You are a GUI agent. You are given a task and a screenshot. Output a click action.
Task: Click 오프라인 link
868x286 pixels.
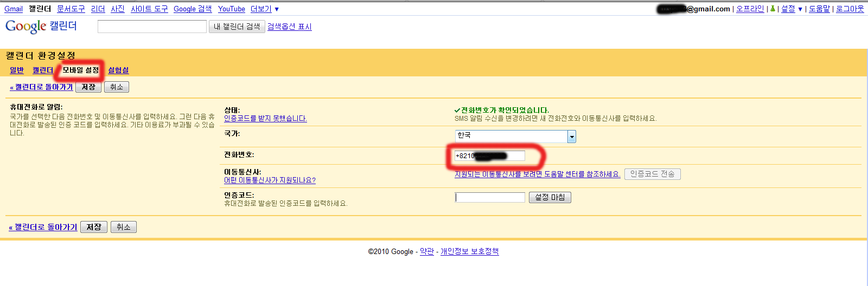point(750,9)
